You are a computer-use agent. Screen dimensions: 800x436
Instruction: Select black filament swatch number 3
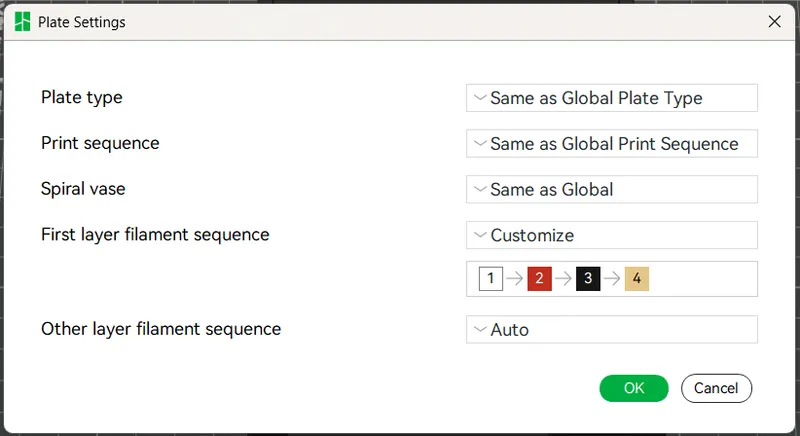tap(588, 278)
